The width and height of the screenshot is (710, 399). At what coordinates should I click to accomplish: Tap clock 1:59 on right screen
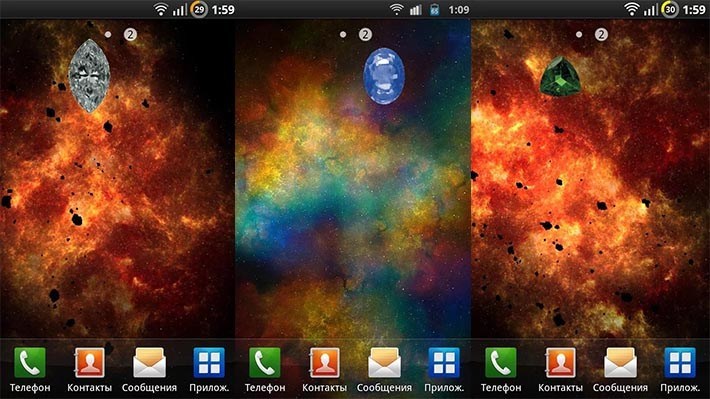(x=694, y=10)
